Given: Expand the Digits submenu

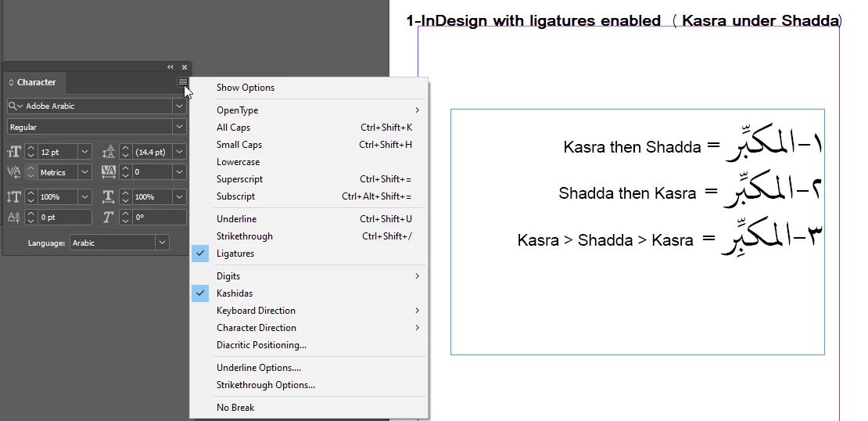Looking at the screenshot, I should click(309, 276).
